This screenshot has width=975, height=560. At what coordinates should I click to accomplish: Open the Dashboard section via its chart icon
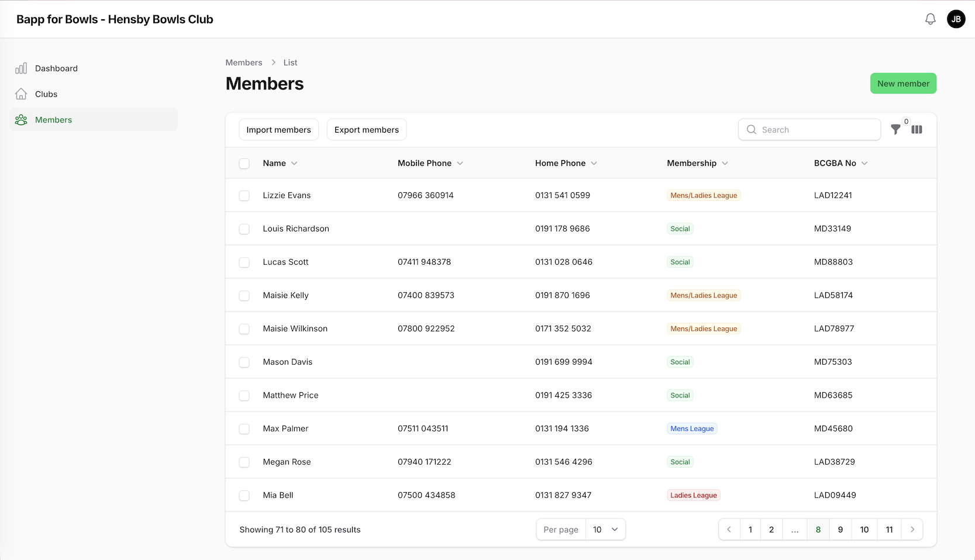coord(21,68)
